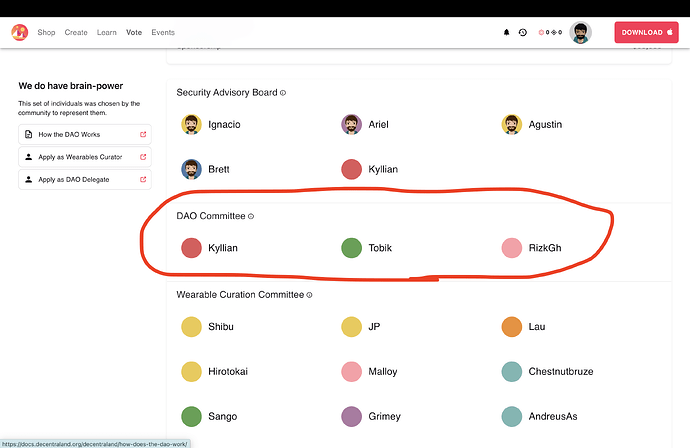690x448 pixels.
Task: Select the name Tobik
Action: (x=380, y=248)
